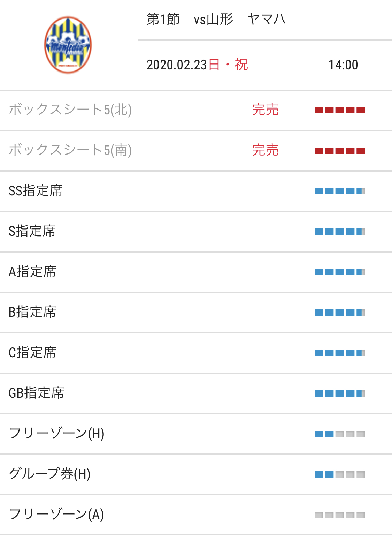Click the availability indicator for フリーゾーン(H)
392x540 pixels.
click(340, 434)
